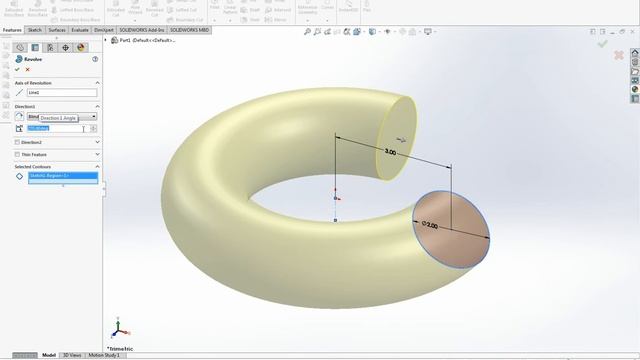The width and height of the screenshot is (640, 360).
Task: Open SOLIDWORKS Resources home icon in task pane
Action: pos(635,53)
